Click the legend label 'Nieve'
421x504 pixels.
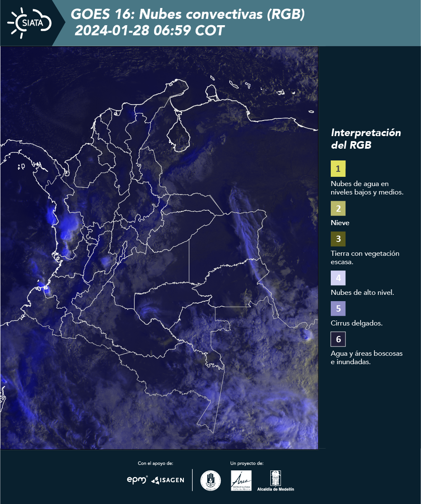tap(340, 223)
